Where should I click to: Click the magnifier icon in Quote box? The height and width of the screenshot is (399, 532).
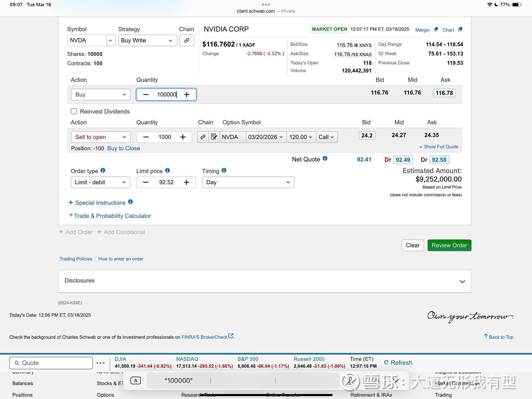point(17,363)
